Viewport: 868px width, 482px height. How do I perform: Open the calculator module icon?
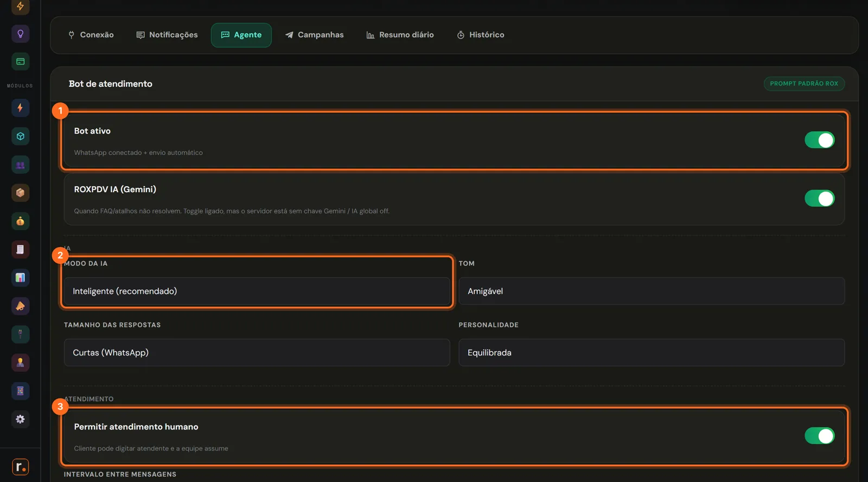pos(20,391)
